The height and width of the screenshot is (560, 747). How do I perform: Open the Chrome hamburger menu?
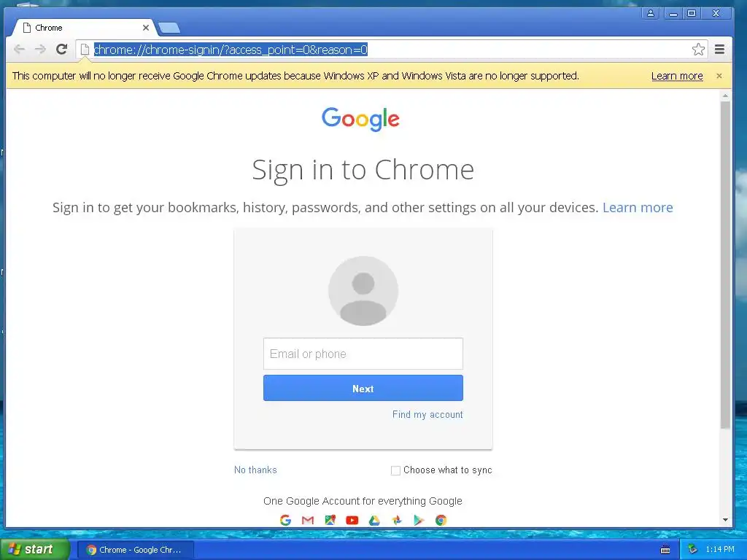click(719, 49)
